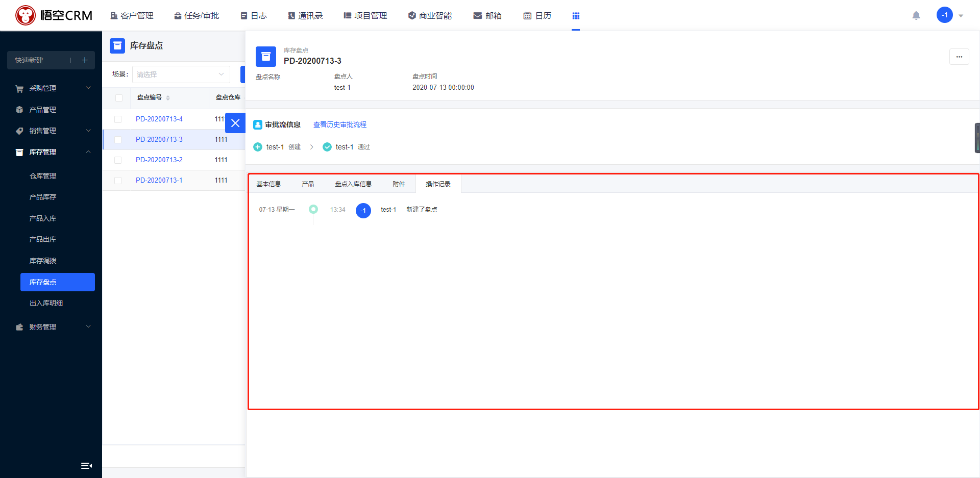Check the box for PD-20200713-4
The height and width of the screenshot is (478, 980).
(x=118, y=119)
